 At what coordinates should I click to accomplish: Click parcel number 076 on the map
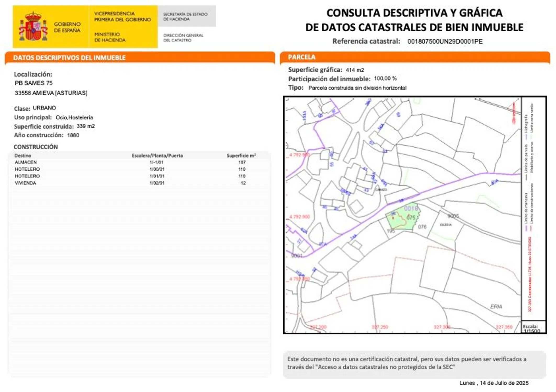[422, 227]
